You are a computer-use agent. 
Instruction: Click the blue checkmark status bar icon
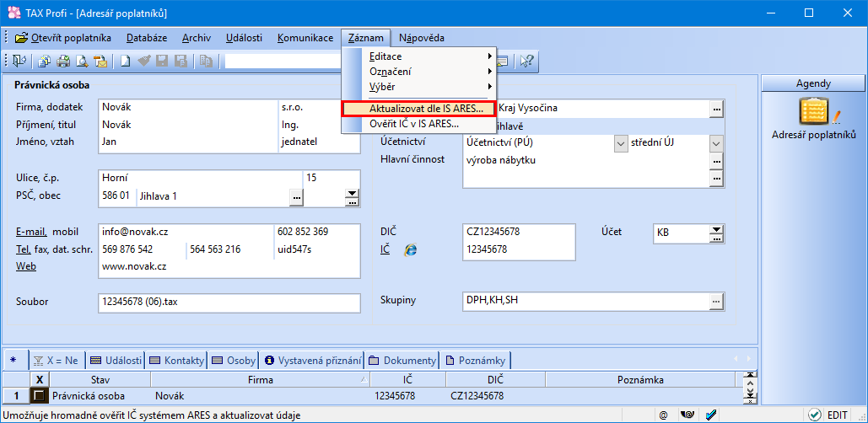[712, 415]
